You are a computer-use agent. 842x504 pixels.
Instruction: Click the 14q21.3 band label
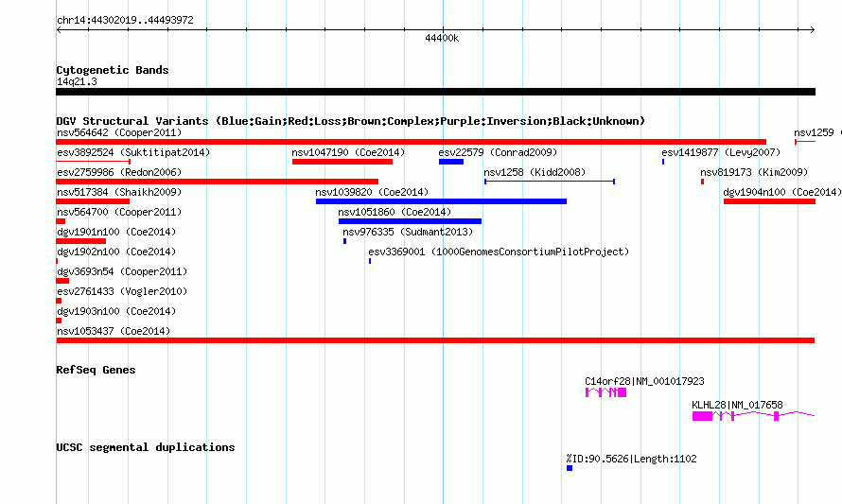(77, 81)
